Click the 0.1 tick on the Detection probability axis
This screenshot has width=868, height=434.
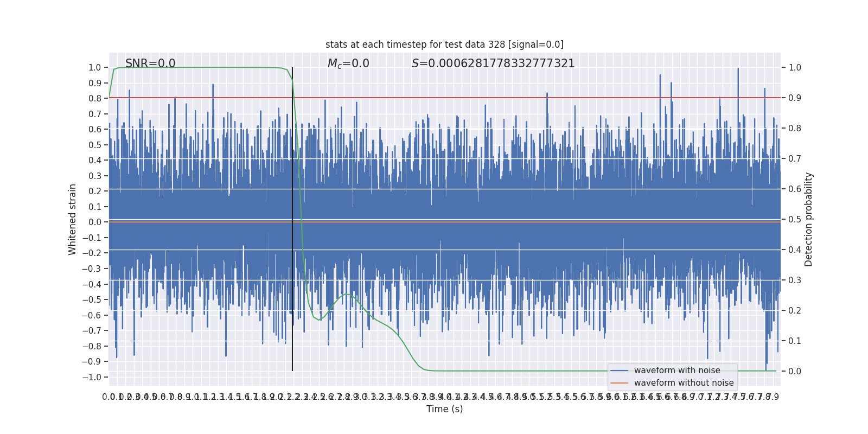795,341
